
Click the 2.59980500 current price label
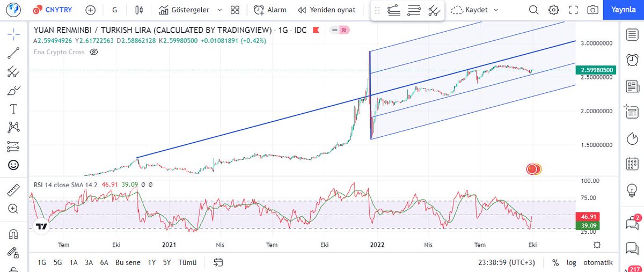(597, 70)
